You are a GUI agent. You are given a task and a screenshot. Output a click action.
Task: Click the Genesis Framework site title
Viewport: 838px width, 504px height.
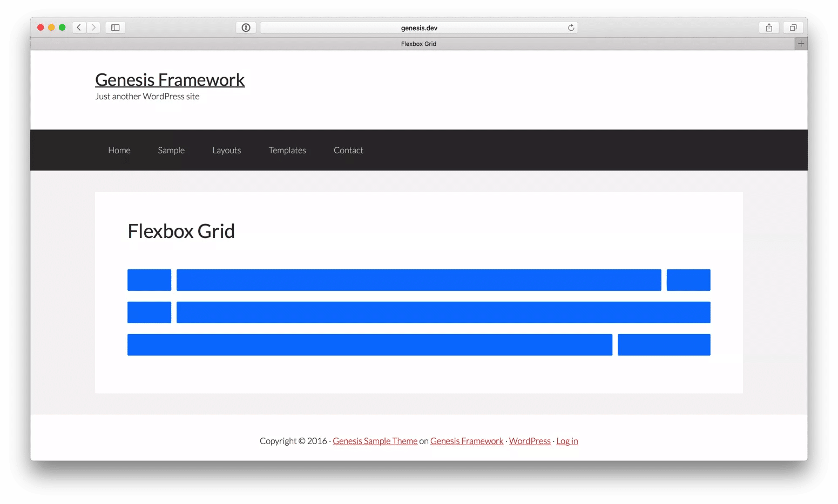click(170, 80)
